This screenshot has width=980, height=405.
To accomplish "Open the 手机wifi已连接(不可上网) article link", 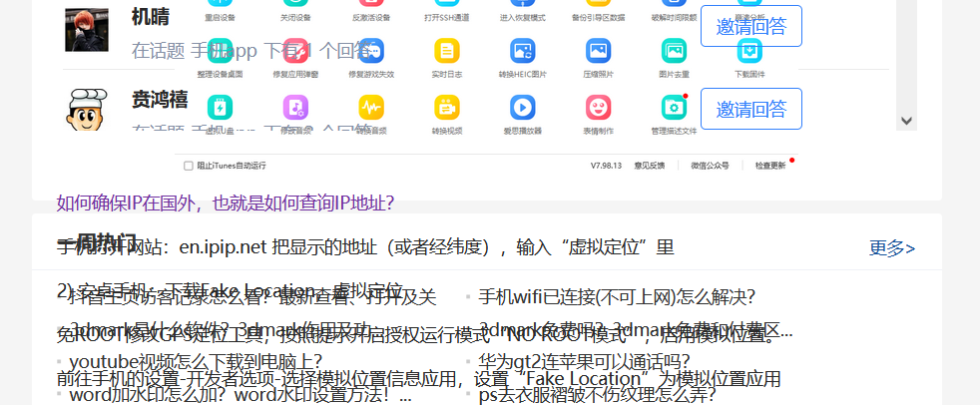I will (617, 296).
